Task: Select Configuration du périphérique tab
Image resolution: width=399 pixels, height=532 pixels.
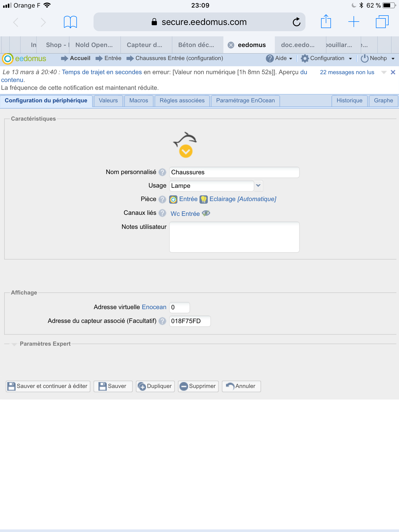Action: pos(46,101)
